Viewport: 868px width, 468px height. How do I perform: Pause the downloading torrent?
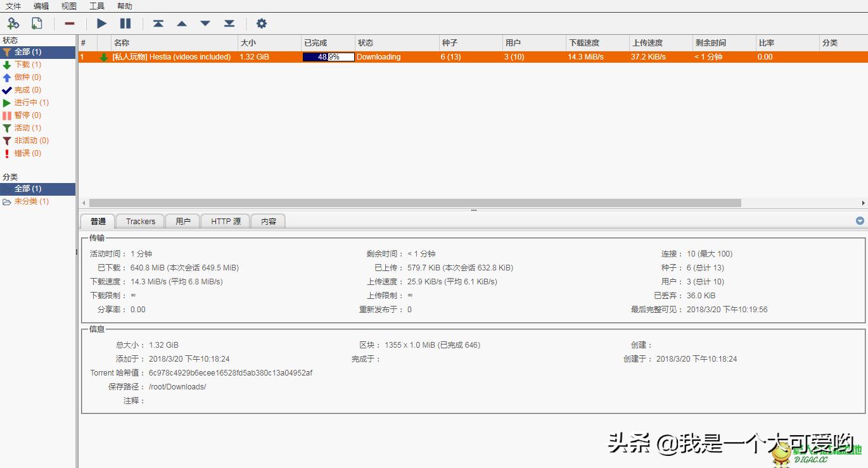tap(125, 23)
